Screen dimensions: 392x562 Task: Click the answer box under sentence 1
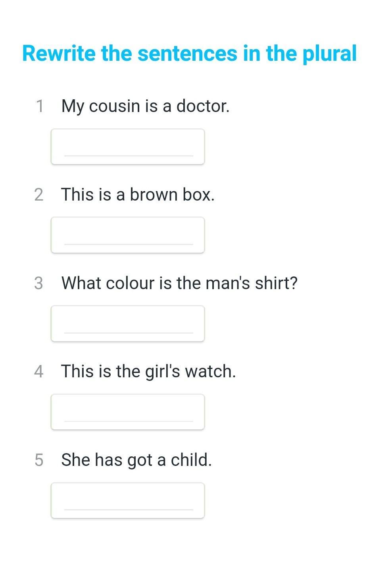pyautogui.click(x=127, y=147)
